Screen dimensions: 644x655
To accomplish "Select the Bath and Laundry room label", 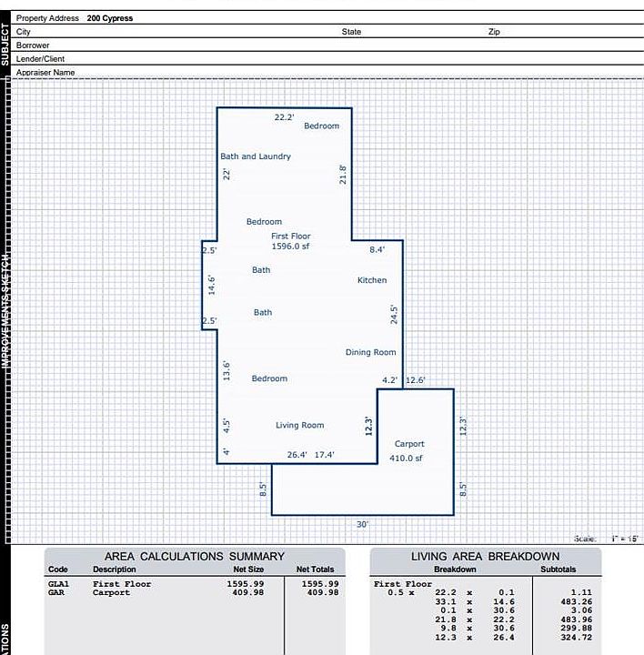I will 256,156.
